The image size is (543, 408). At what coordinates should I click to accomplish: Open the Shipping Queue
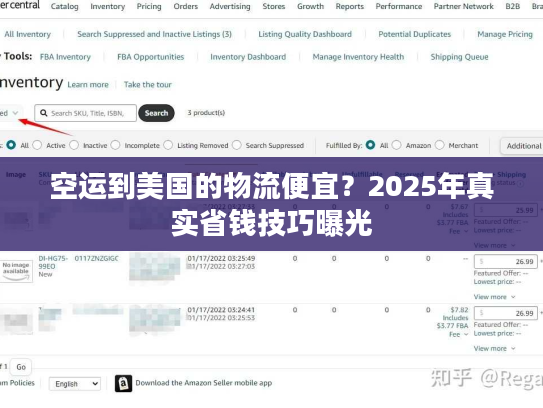460,57
